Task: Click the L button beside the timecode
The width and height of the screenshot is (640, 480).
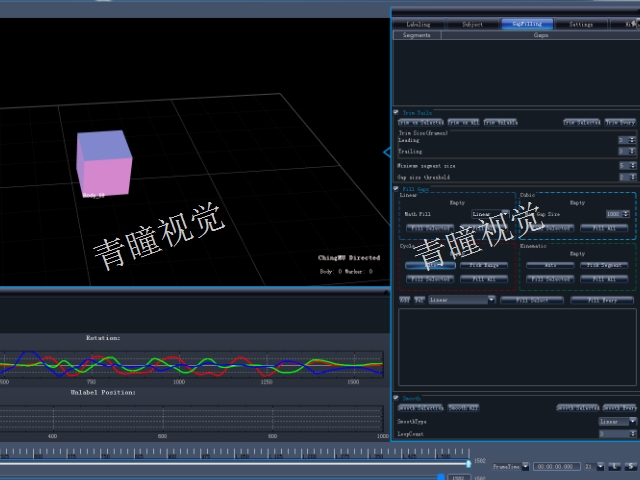Action: (x=615, y=466)
